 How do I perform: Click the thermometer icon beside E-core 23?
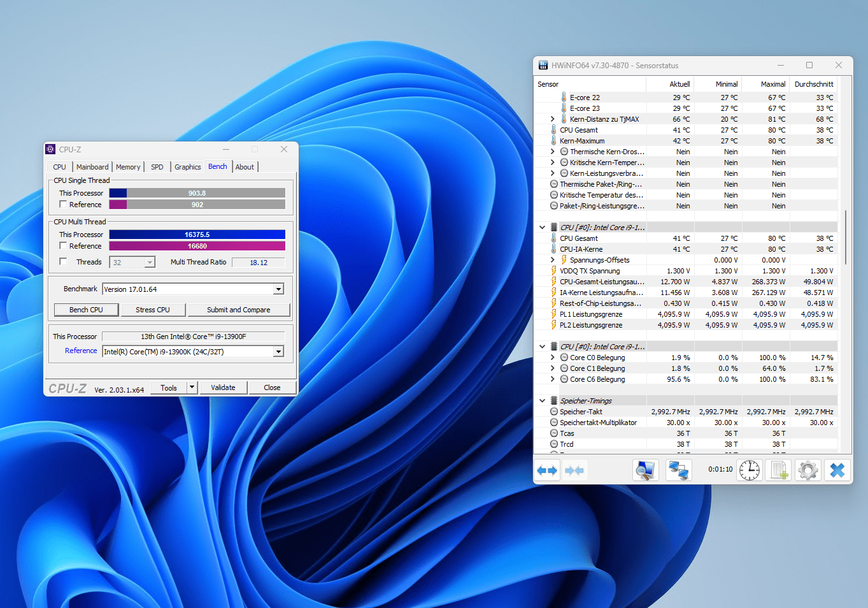(564, 108)
